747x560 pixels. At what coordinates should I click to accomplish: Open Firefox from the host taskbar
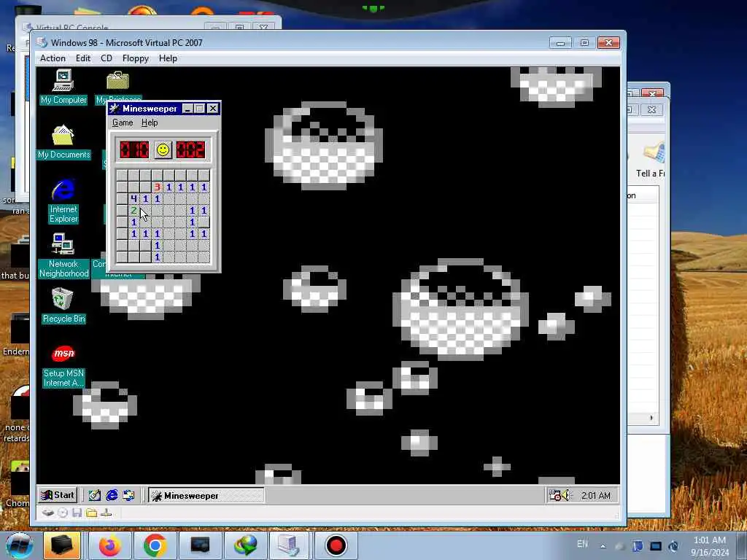point(110,545)
